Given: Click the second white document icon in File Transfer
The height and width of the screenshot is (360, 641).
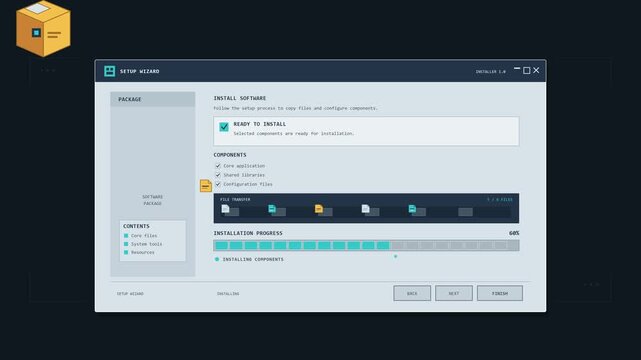Looking at the screenshot, I should coord(365,209).
